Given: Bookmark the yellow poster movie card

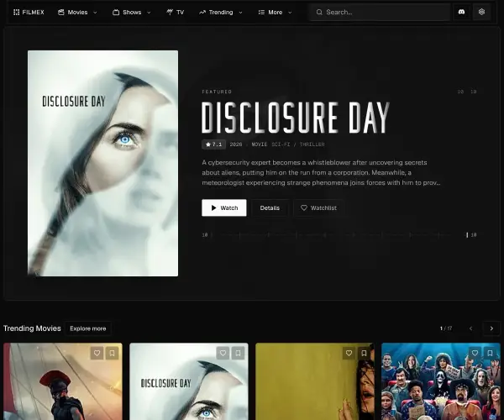Looking at the screenshot, I should click(364, 353).
